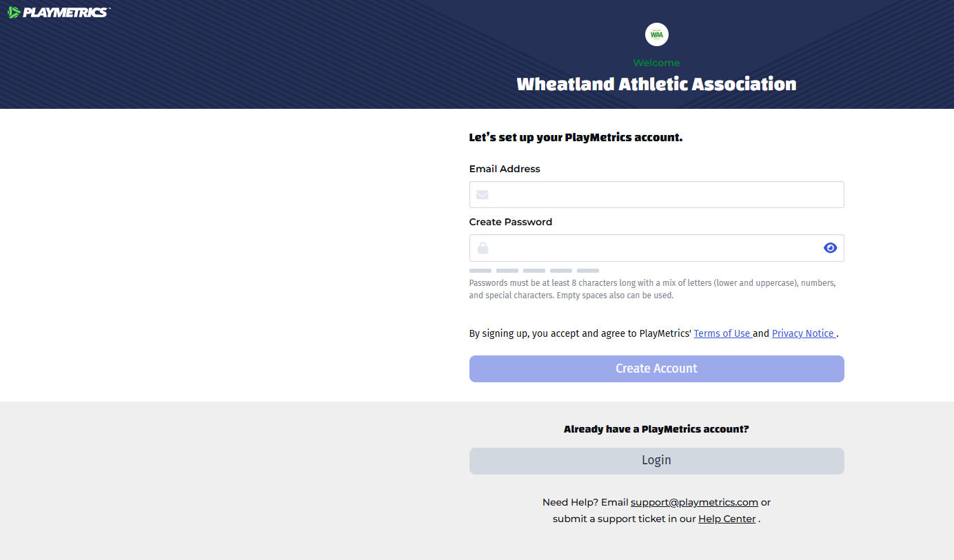Click the last password strength bar segment
Viewport: 954px width, 560px height.
click(588, 271)
